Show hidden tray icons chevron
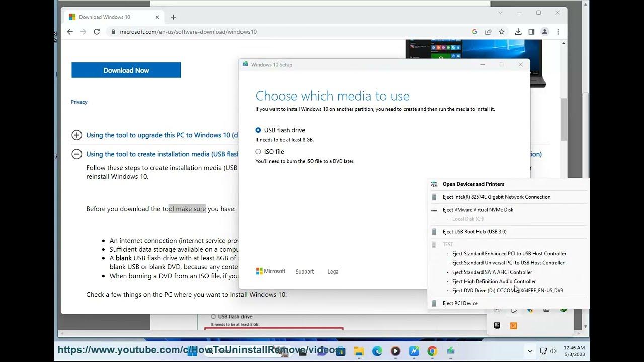Image resolution: width=644 pixels, height=362 pixels. [530, 351]
